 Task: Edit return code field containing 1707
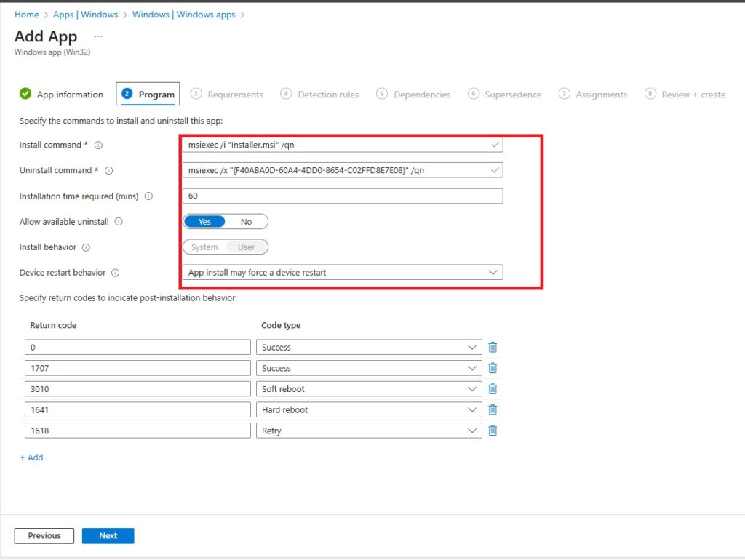coord(138,368)
